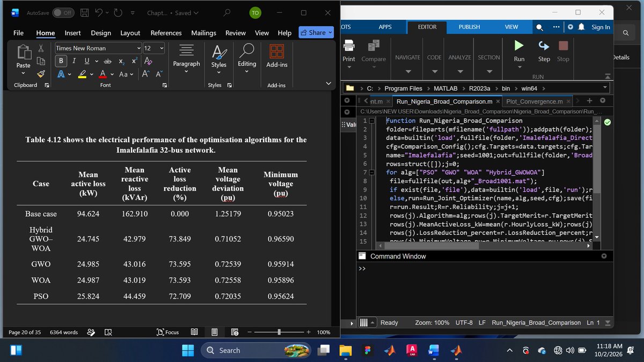This screenshot has height=362, width=644.
Task: Open the Plot_Convergence.m editor tab
Action: pyautogui.click(x=535, y=101)
